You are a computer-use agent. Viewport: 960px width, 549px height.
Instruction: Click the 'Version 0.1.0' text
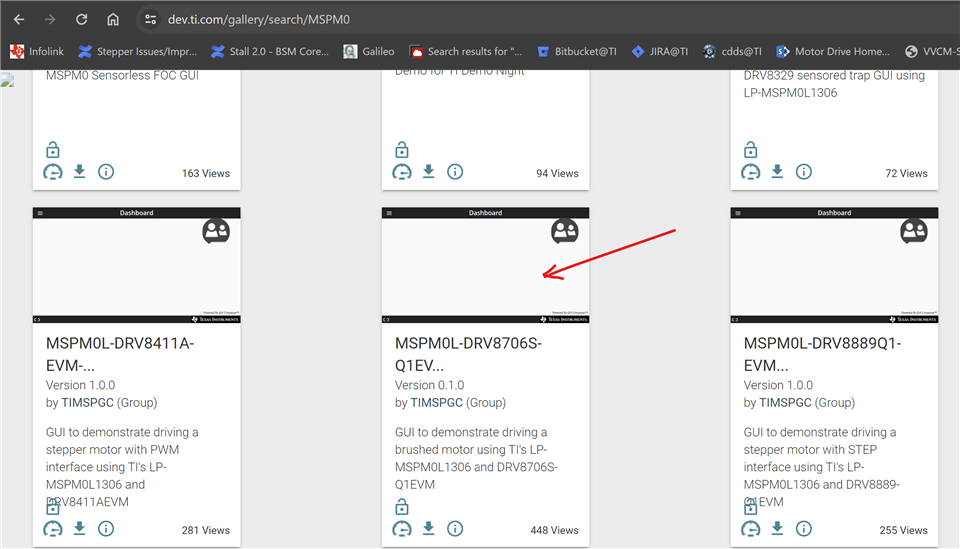pos(429,385)
